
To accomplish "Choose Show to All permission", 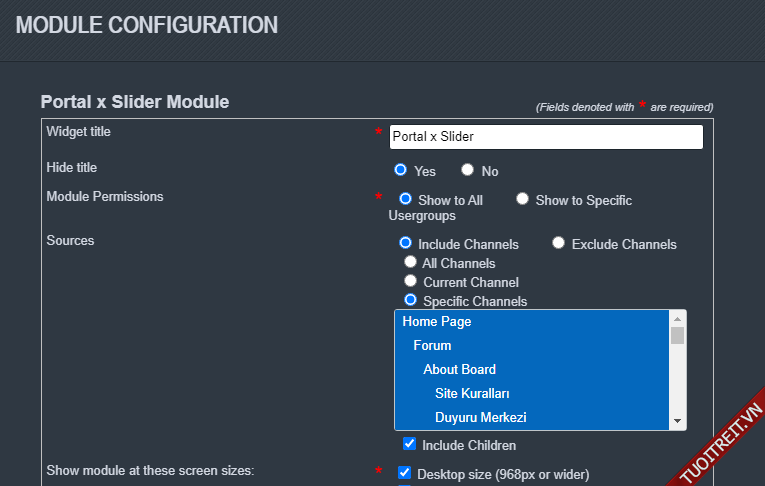I will point(406,199).
